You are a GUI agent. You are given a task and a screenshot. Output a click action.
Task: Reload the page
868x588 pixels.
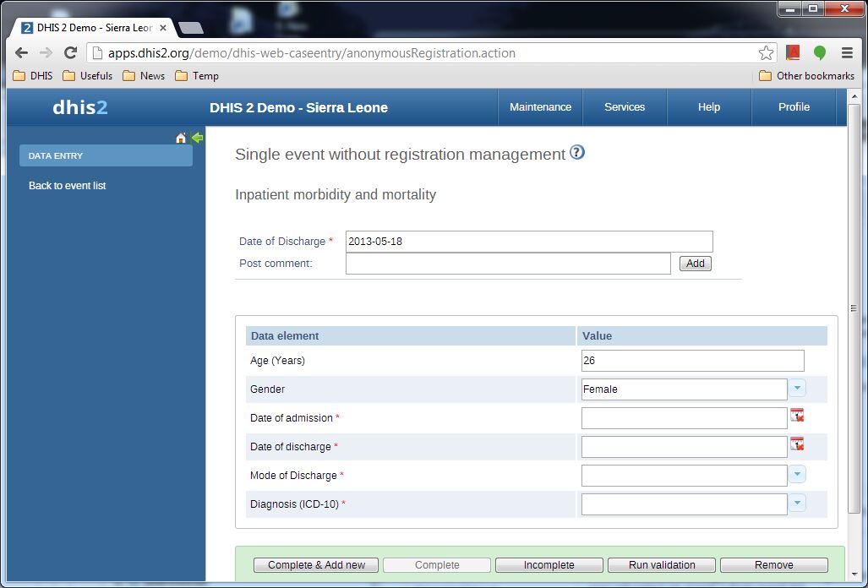(x=70, y=53)
